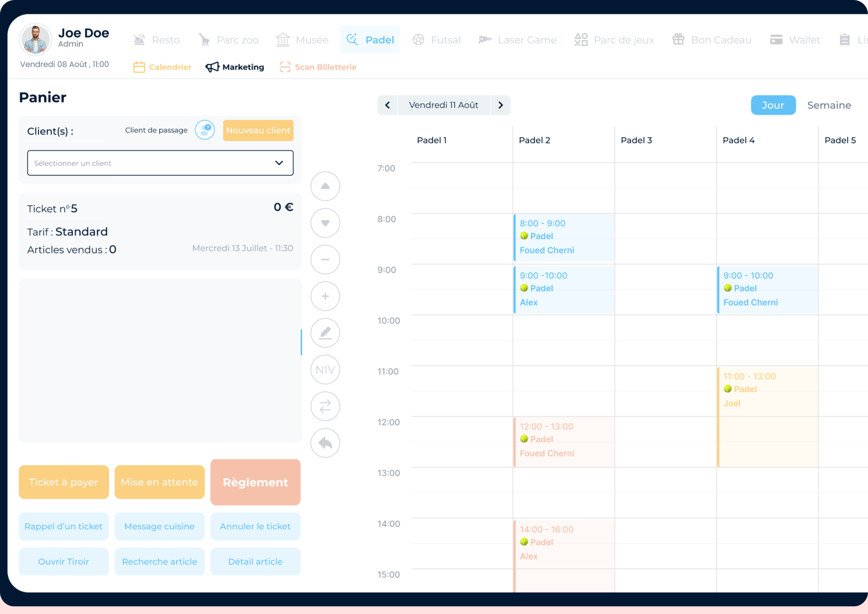Click the pencil/edit icon on toolbar
This screenshot has width=868, height=614.
click(x=325, y=332)
